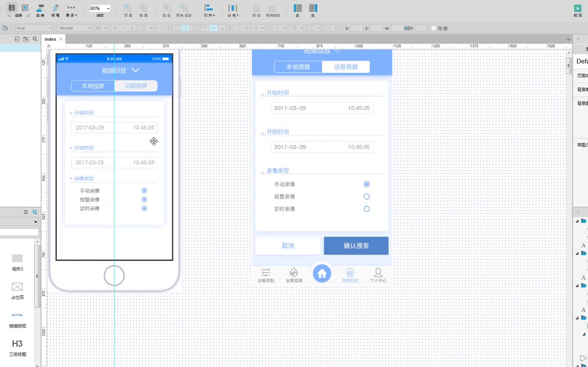Click the widget library search icon
Screen dimensions: 588x367
[x=35, y=212]
